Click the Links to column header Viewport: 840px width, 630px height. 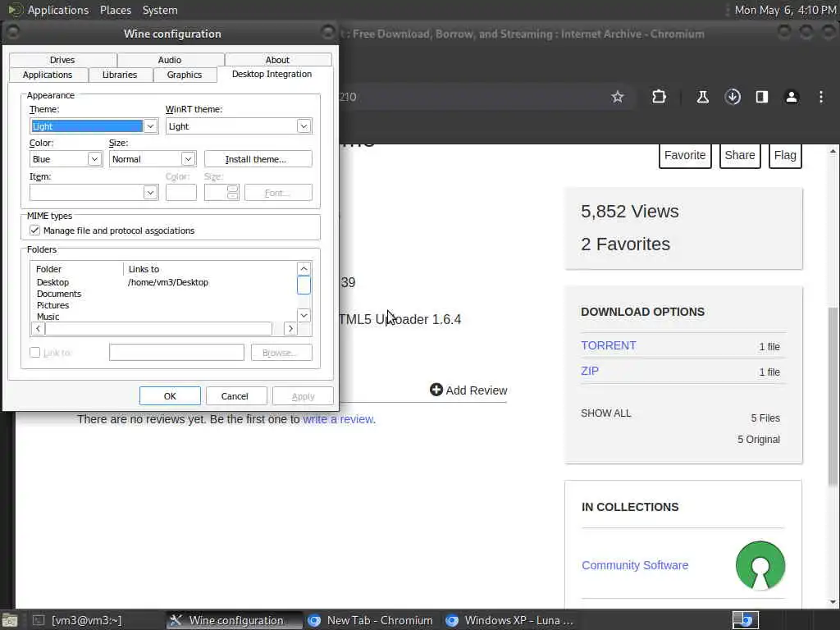pos(210,269)
